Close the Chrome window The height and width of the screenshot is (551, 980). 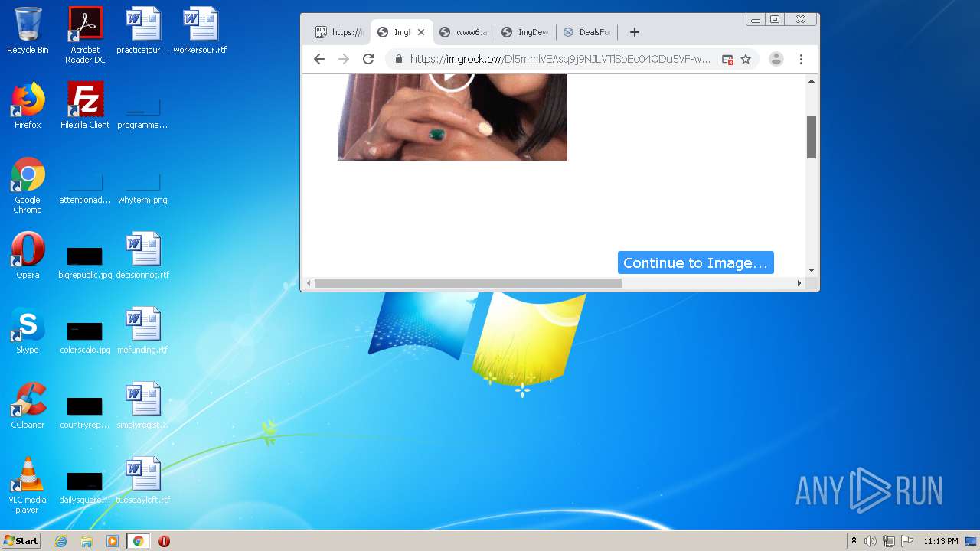(x=800, y=20)
